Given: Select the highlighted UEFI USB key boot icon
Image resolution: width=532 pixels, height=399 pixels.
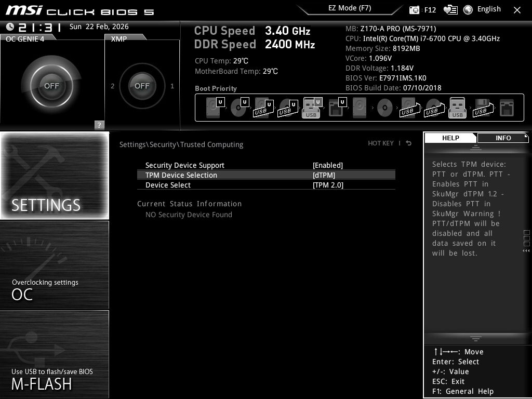Looking at the screenshot, I should tap(312, 108).
